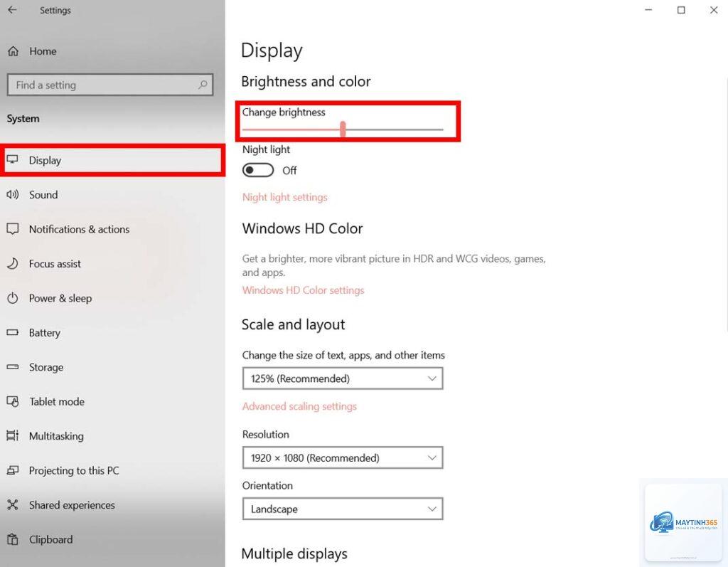Click the Shared experiences icon
This screenshot has height=567, width=728.
(13, 504)
